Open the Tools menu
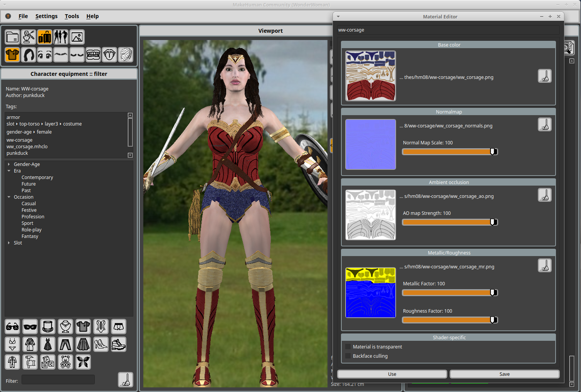Image resolution: width=581 pixels, height=392 pixels. coord(72,16)
